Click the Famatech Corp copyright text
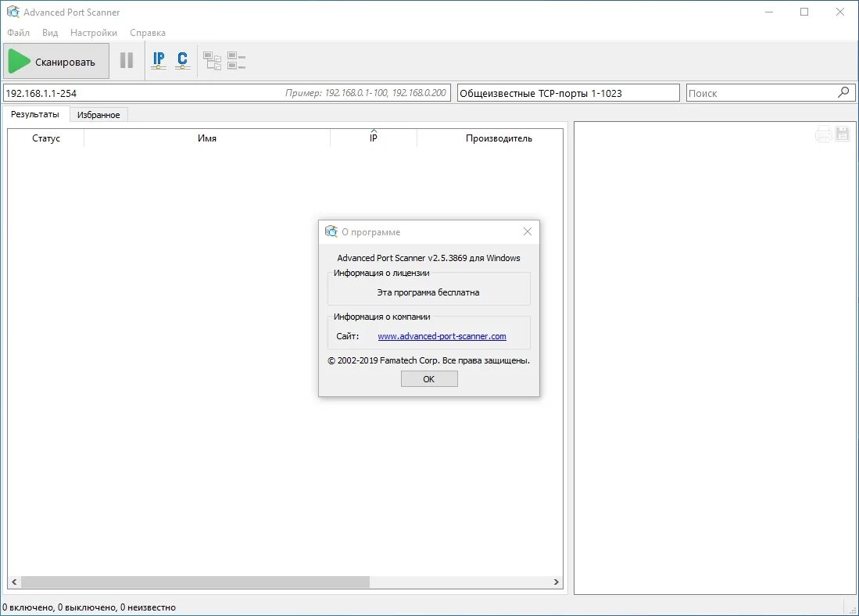859x616 pixels. 428,360
